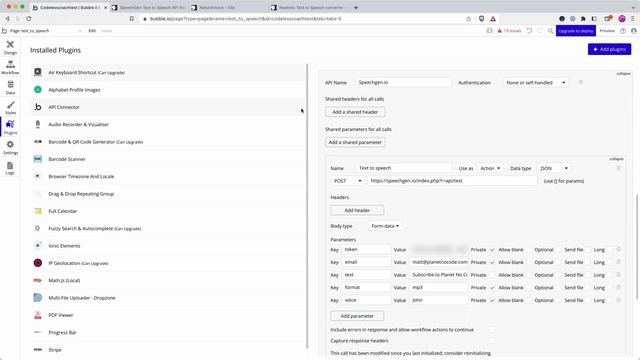Select the PDF Viewer plugin
640x360 pixels.
click(x=168, y=315)
